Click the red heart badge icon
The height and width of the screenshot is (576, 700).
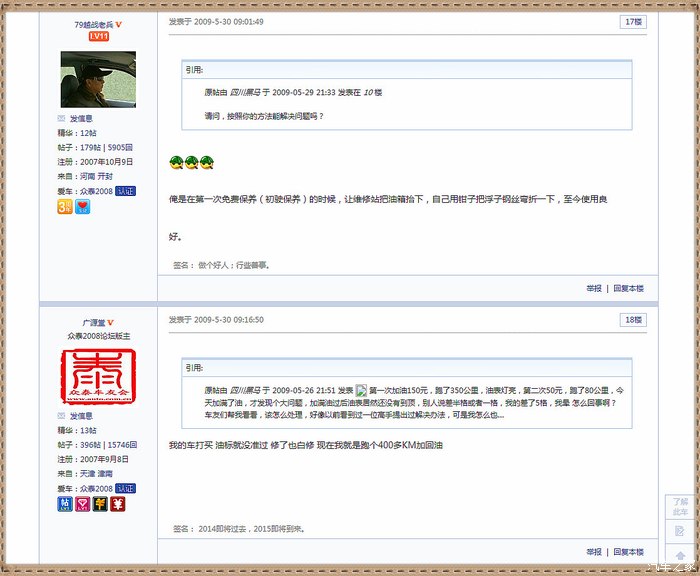82,206
